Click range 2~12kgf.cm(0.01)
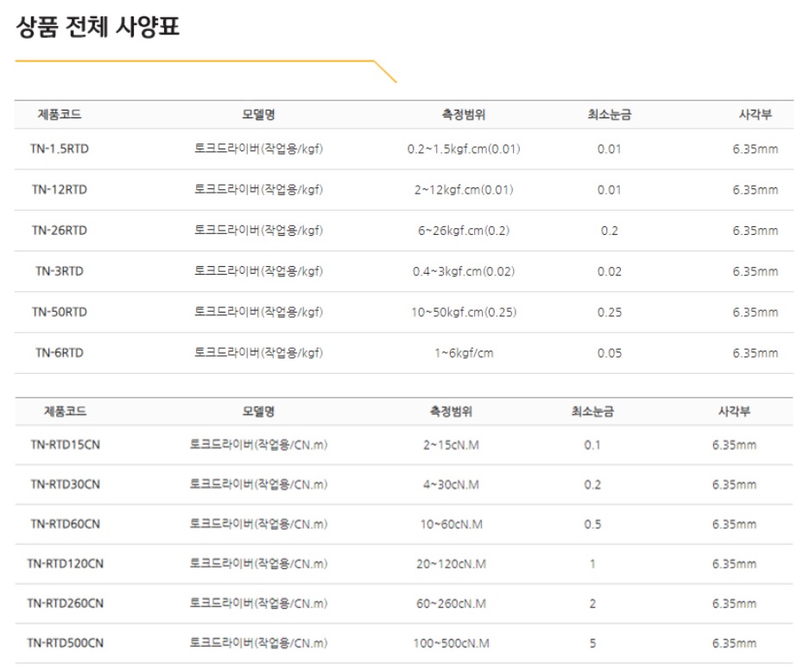 464,190
